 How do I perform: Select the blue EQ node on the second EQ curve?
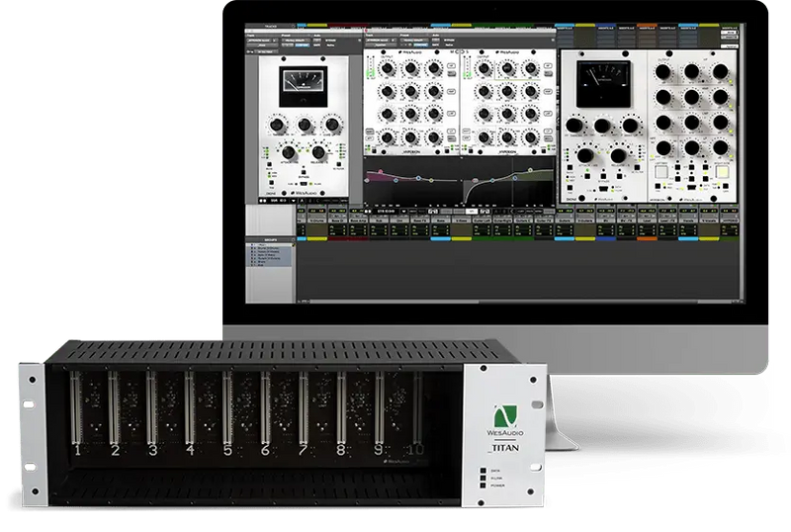(515, 177)
